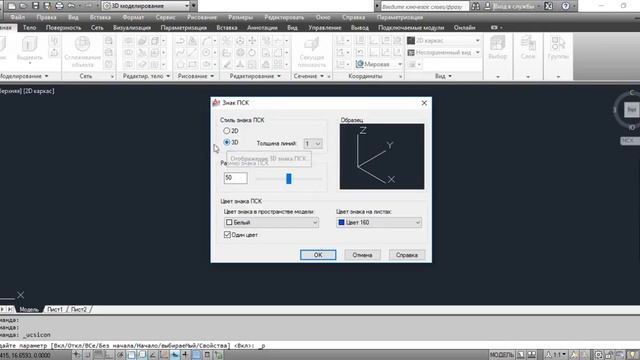Open the 2D каркас visual style dropdown
Screen dimensions: 640x360
point(443,41)
